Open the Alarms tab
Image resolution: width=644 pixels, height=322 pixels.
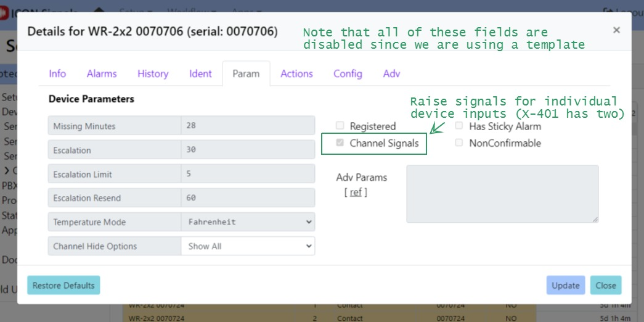[102, 73]
